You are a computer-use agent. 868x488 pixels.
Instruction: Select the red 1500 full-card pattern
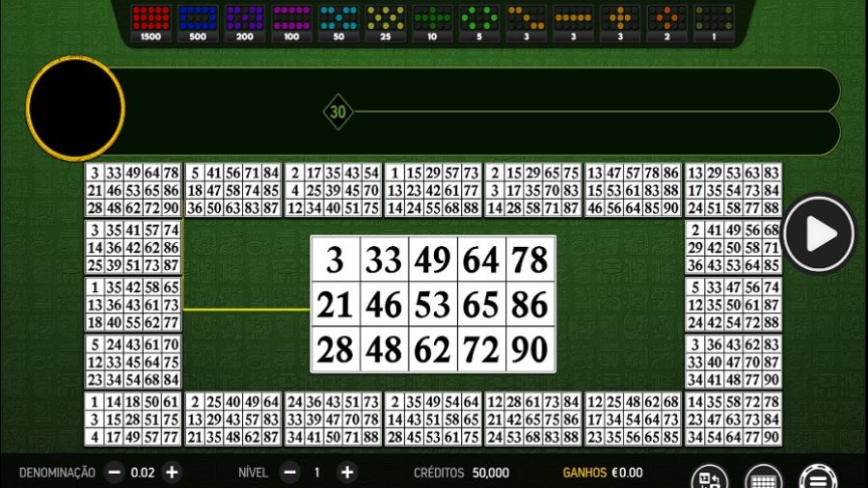[x=150, y=24]
